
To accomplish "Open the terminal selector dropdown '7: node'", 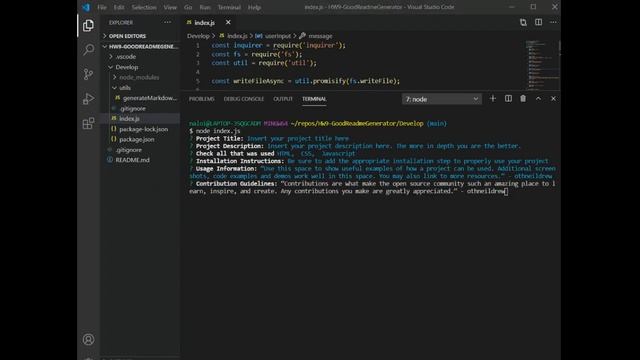I will tap(442, 99).
